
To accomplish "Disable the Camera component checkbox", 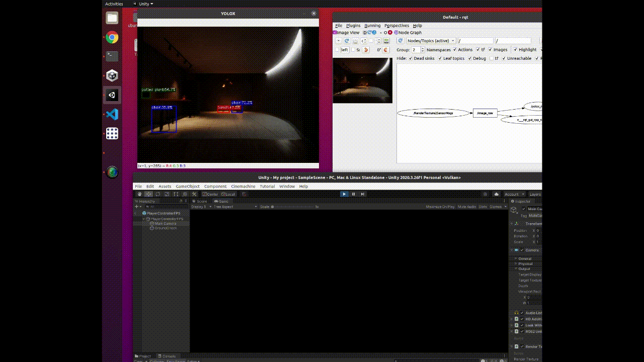I will click(522, 250).
